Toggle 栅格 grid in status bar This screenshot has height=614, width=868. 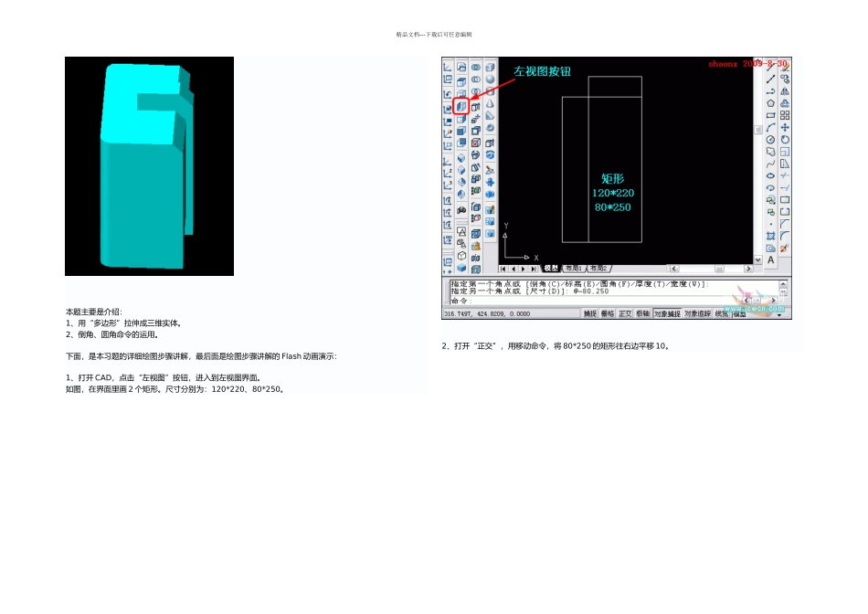tap(608, 314)
